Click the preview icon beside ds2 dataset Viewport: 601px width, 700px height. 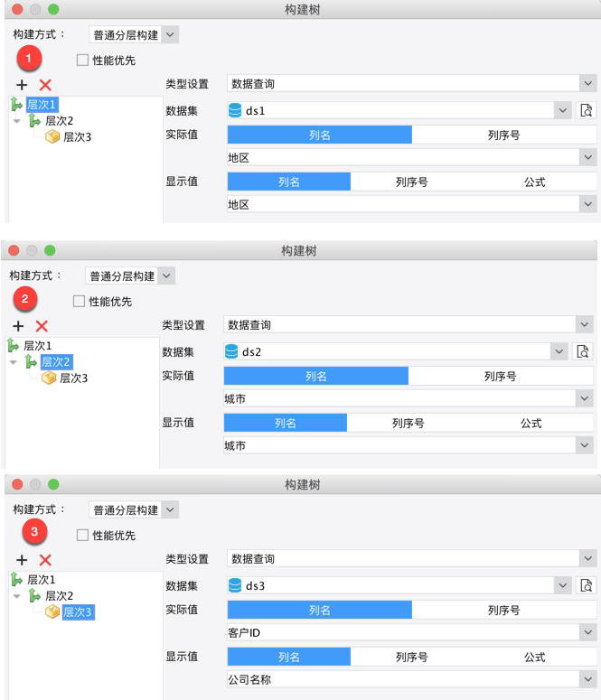coord(584,351)
